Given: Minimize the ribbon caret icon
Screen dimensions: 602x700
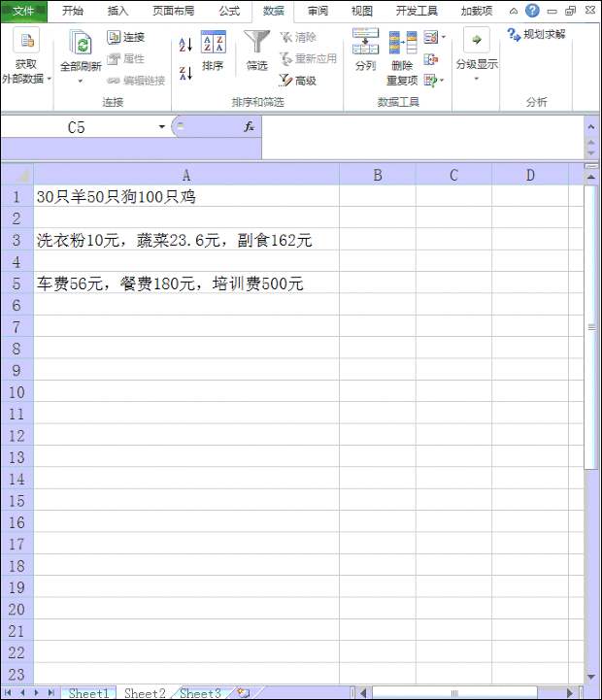Looking at the screenshot, I should 514,11.
